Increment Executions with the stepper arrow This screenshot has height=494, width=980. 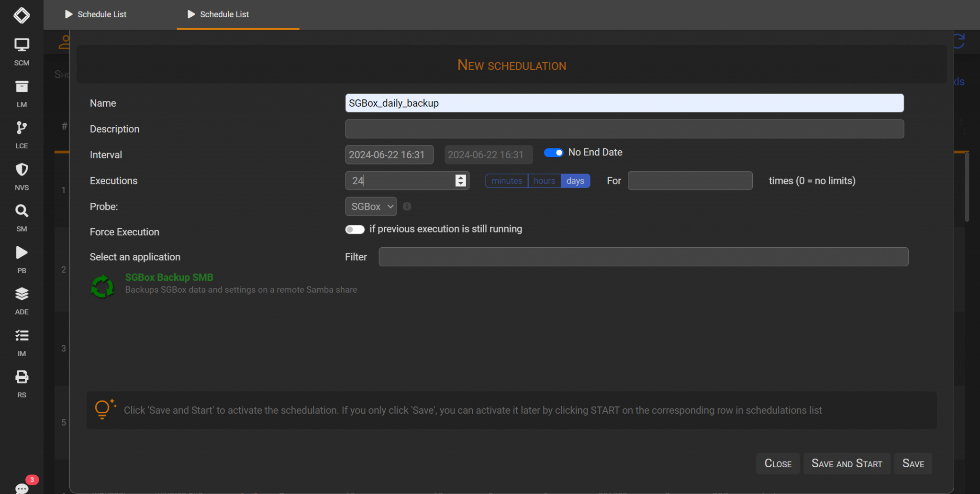(460, 177)
